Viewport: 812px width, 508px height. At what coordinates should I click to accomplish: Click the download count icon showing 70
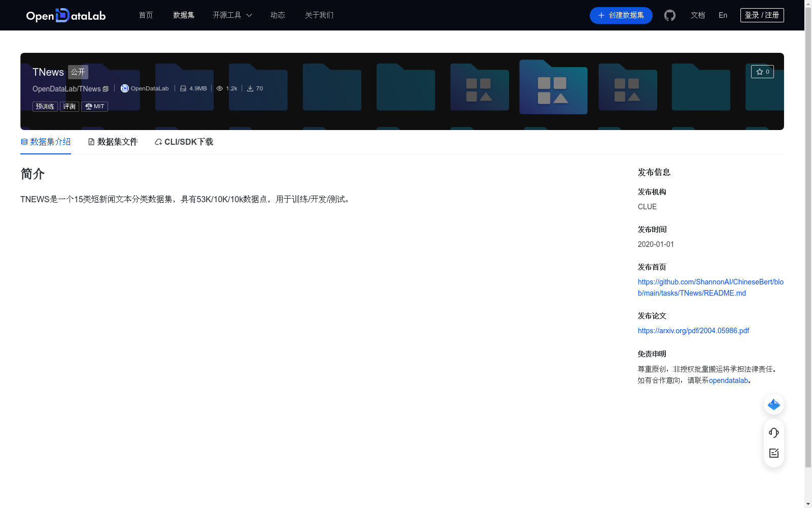point(251,88)
